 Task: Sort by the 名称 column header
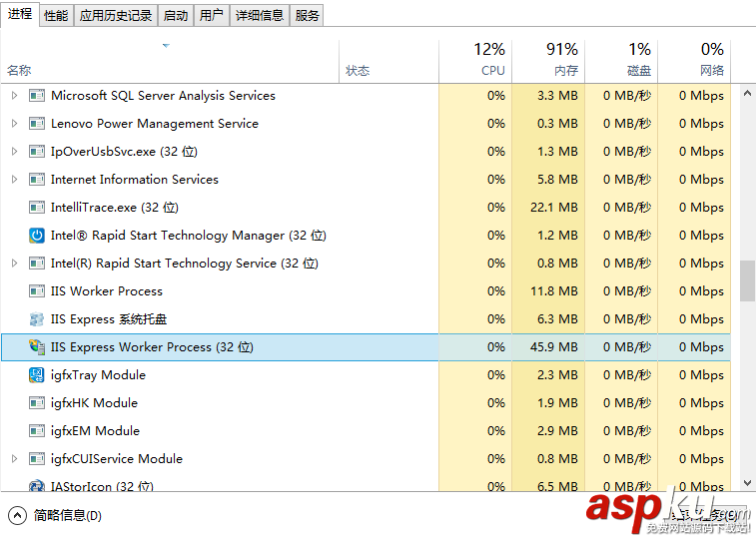pos(170,62)
